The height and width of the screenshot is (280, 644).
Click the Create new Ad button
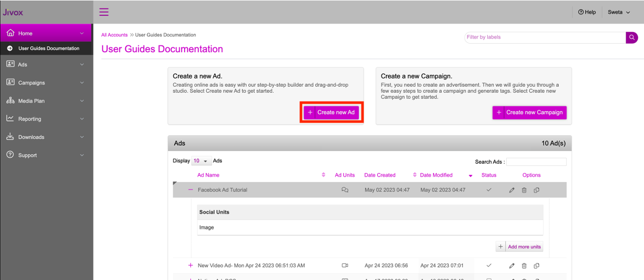[331, 112]
